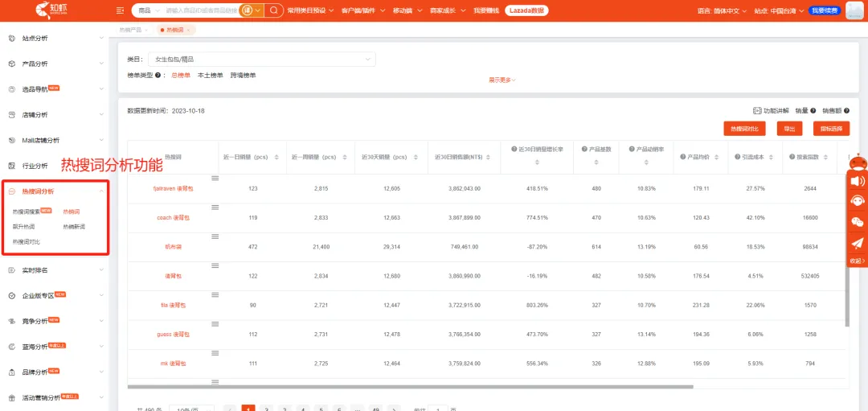Collapse the sidebar with the menu fold icon

click(x=120, y=10)
